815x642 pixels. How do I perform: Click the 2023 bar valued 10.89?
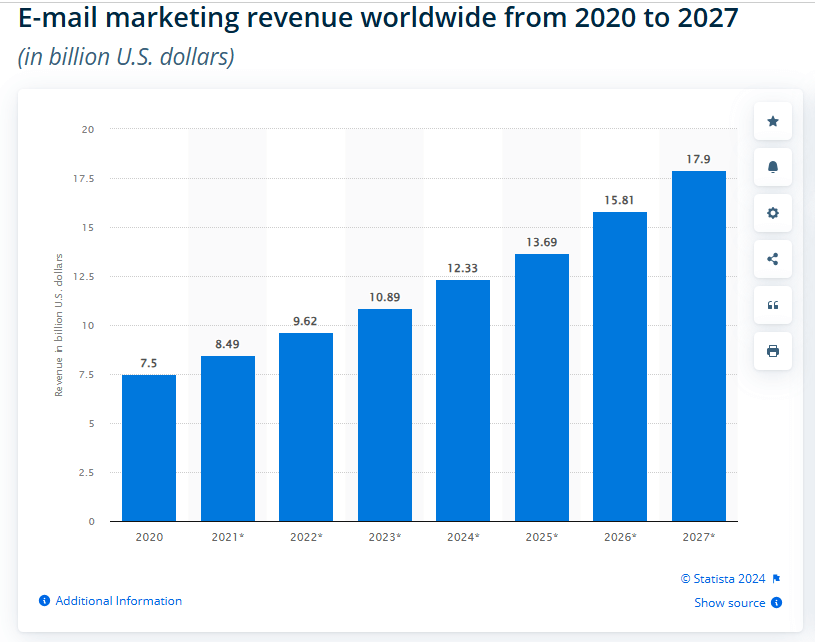click(384, 415)
